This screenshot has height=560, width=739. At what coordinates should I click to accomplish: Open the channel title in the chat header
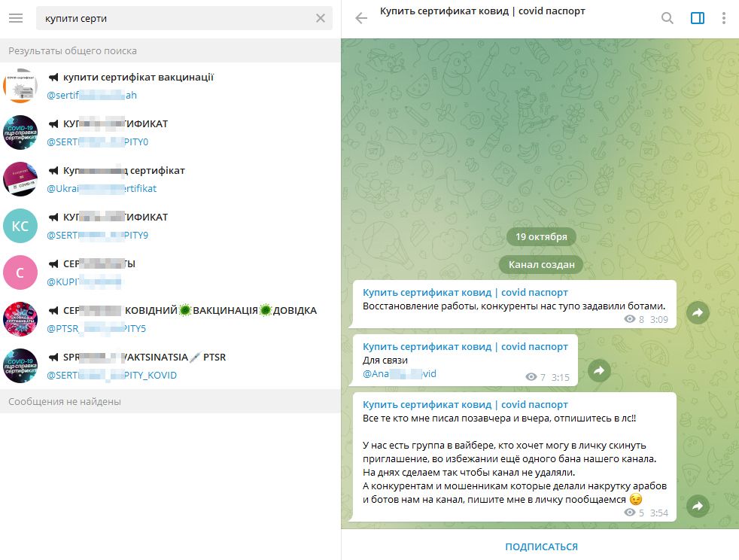point(482,11)
